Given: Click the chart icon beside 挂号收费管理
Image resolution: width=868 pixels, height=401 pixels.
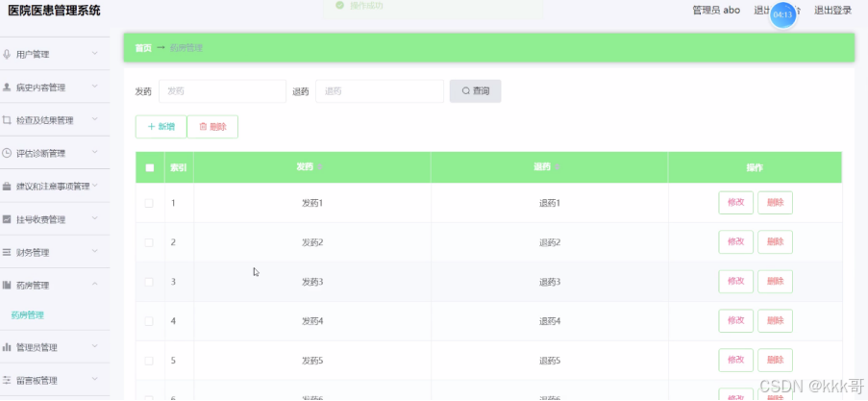Looking at the screenshot, I should [x=7, y=219].
